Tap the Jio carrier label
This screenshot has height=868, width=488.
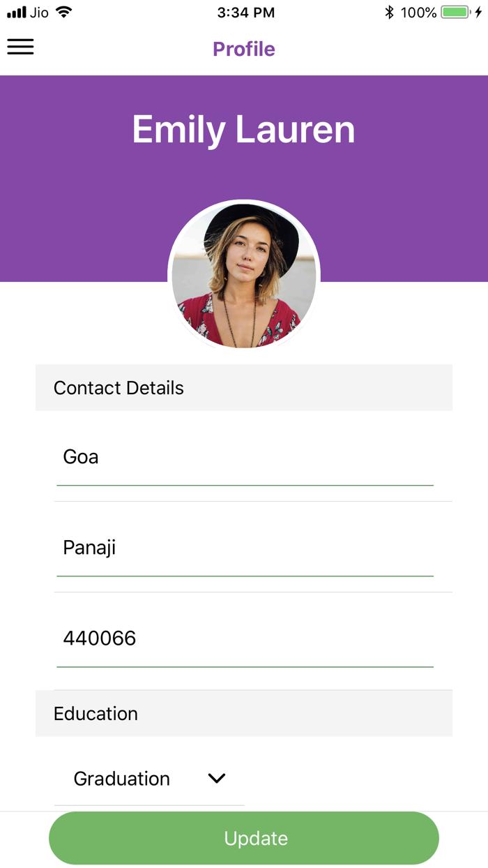(x=39, y=13)
